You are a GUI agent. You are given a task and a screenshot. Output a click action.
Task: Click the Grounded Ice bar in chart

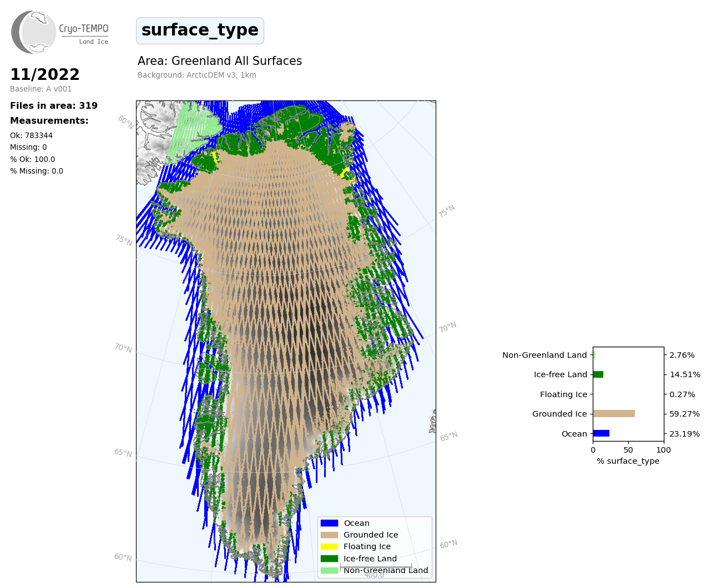click(x=614, y=414)
